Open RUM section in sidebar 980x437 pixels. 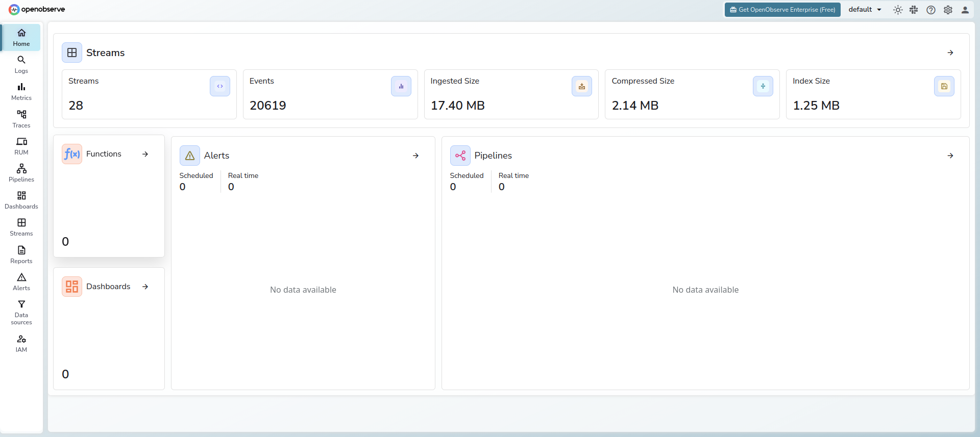coord(21,146)
